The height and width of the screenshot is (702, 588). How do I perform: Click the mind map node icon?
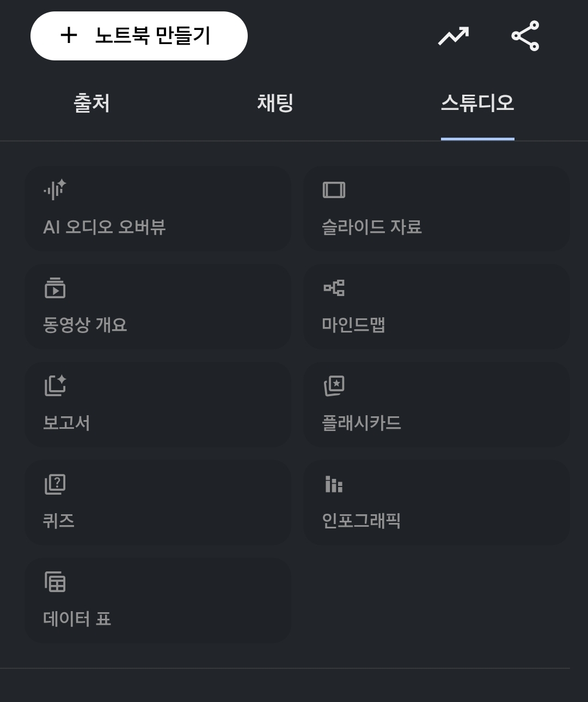334,288
